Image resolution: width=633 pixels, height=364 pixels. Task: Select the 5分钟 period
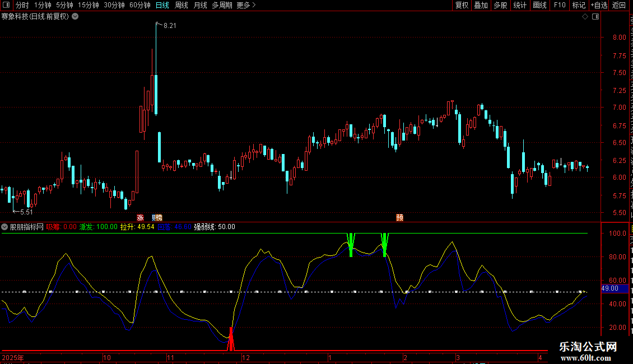click(x=64, y=5)
